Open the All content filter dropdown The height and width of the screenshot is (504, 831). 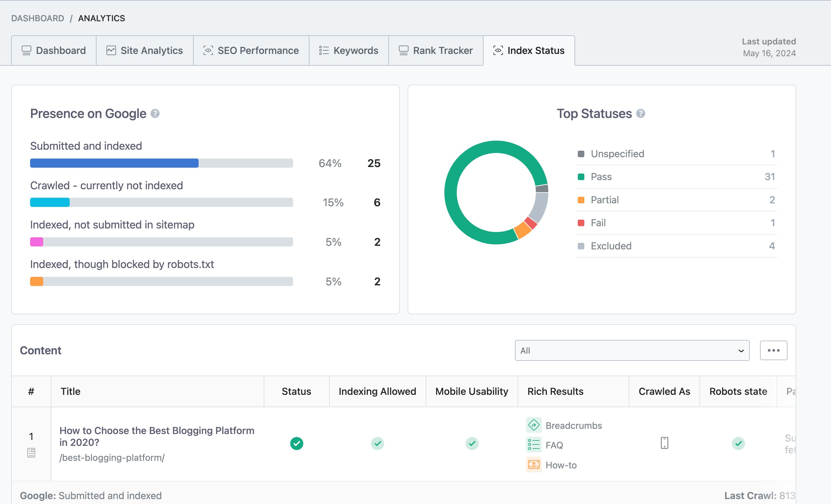(632, 350)
